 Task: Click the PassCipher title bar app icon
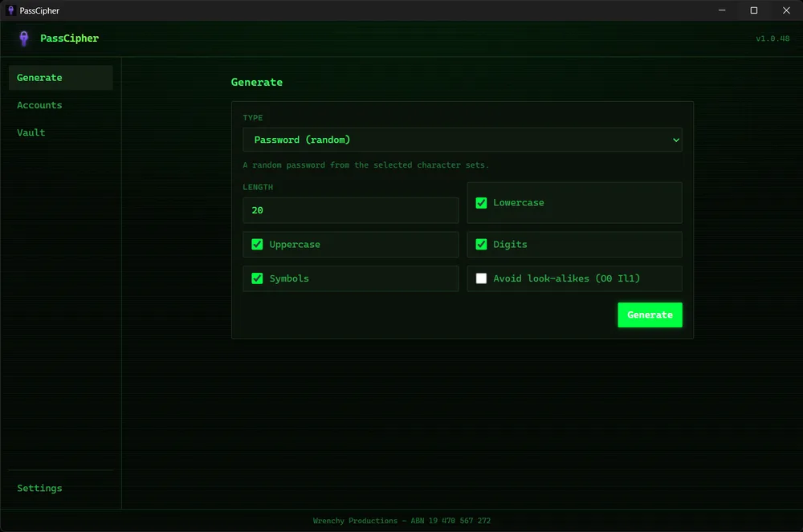(10, 10)
